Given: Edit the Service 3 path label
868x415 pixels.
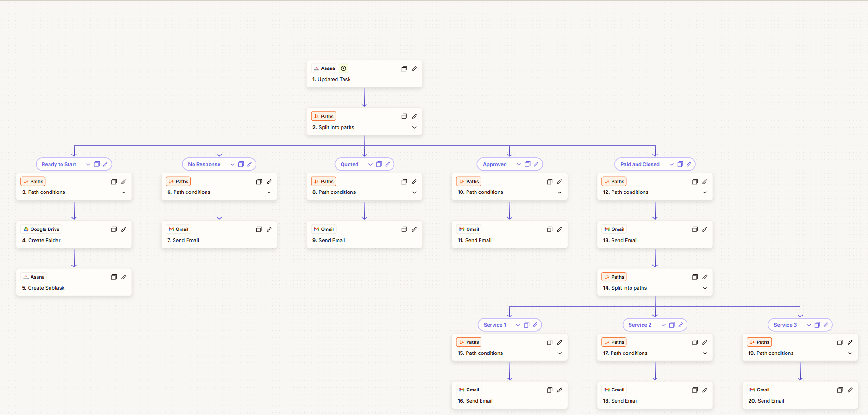Looking at the screenshot, I should click(826, 325).
